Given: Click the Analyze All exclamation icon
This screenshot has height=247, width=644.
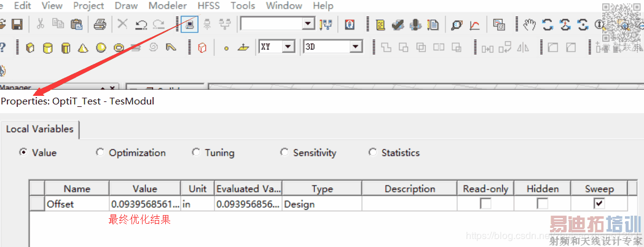Looking at the screenshot, I should pos(415,25).
